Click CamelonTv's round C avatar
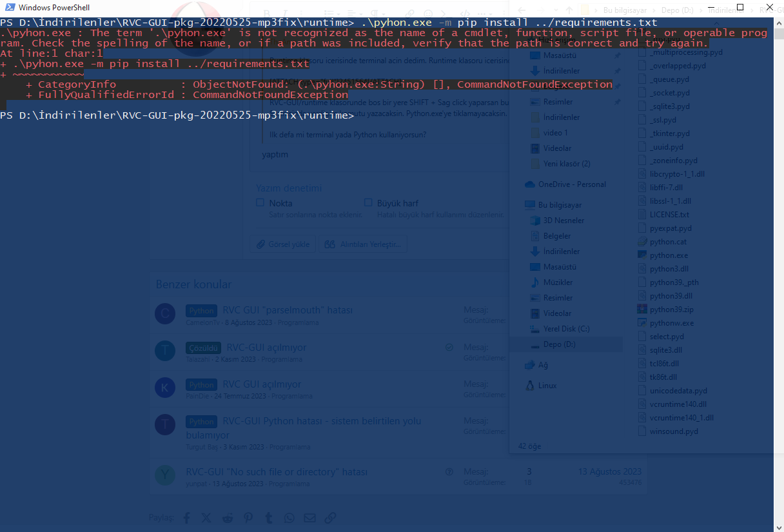This screenshot has width=784, height=532. (x=165, y=314)
